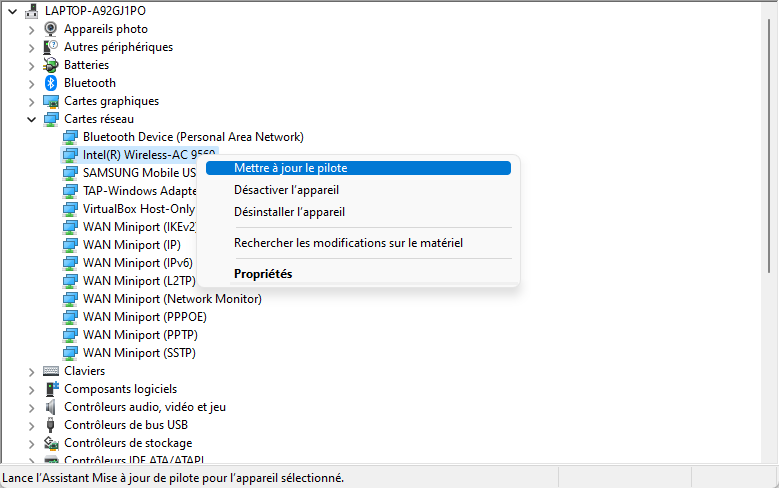
Task: Click the Batteries category icon
Action: tap(50, 65)
